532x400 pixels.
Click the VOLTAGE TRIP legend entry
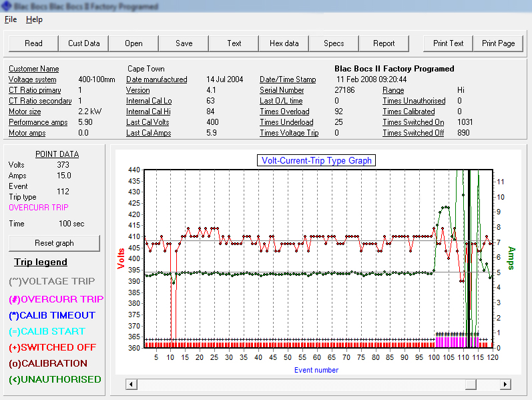click(52, 282)
